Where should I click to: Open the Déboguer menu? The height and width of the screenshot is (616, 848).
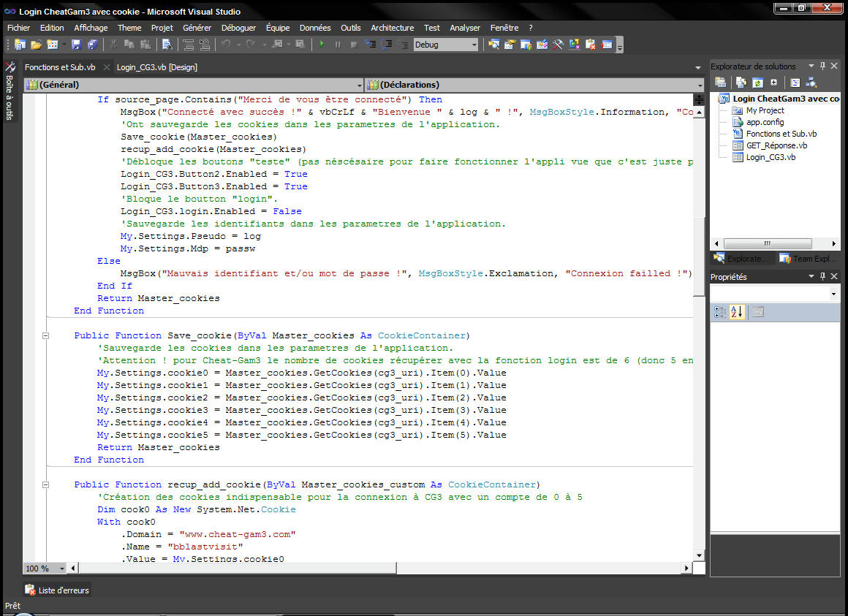238,28
